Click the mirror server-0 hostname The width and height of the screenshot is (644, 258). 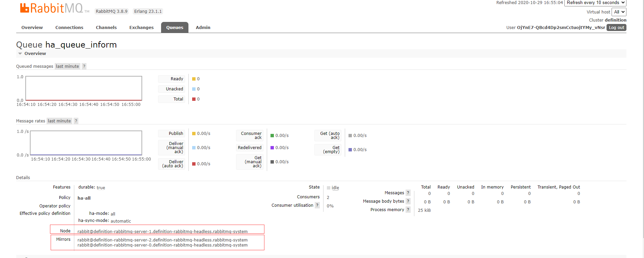pos(162,245)
